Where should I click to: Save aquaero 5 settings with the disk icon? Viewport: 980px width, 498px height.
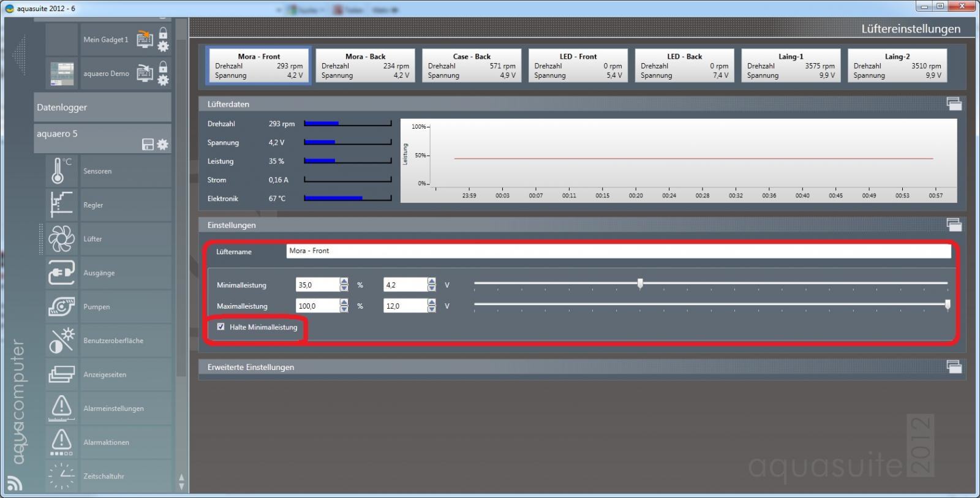click(148, 145)
